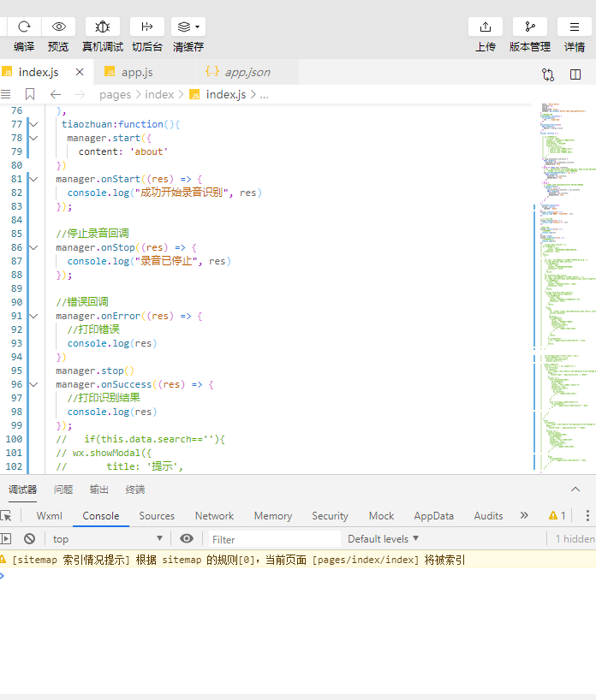The image size is (596, 700).
Task: Toggle the console sidebar panel icon
Action: pos(7,538)
